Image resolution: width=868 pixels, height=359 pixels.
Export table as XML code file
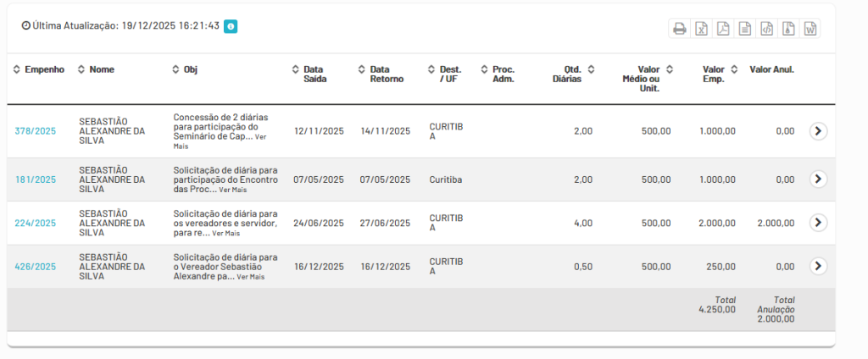(x=766, y=29)
